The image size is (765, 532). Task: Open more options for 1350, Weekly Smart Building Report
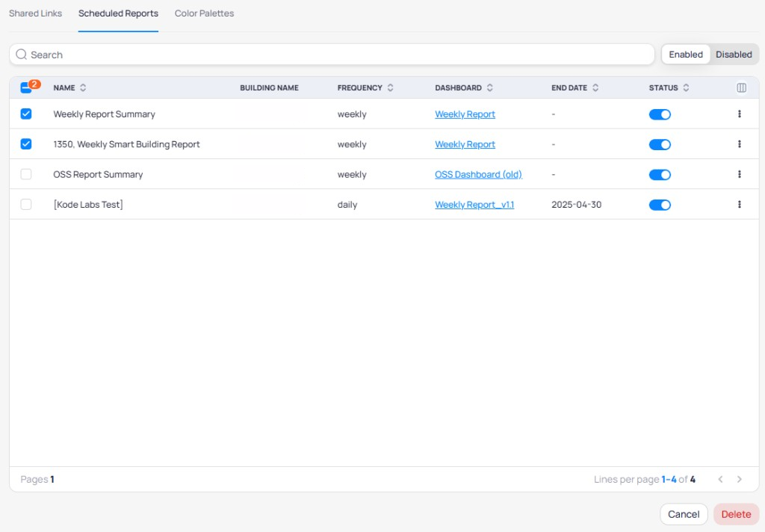739,144
